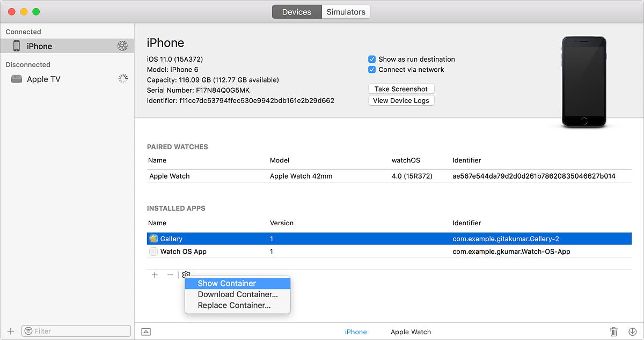Click the com.example.gitakumar.Gallery-2 identifier

[x=506, y=239]
